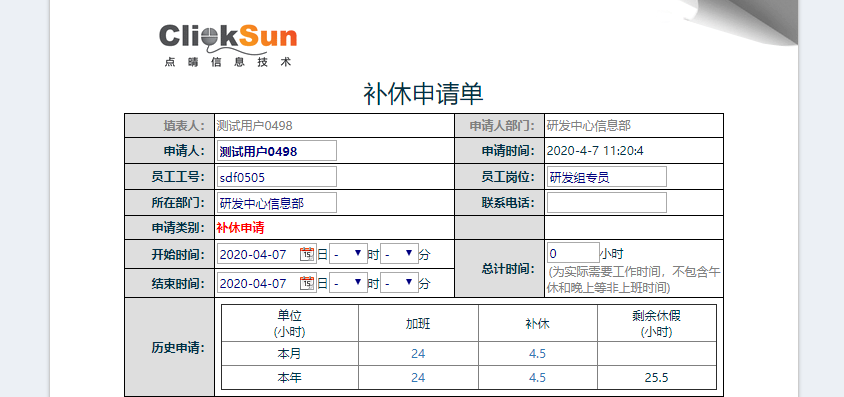
Task: Open the end time calendar picker icon
Action: click(307, 282)
